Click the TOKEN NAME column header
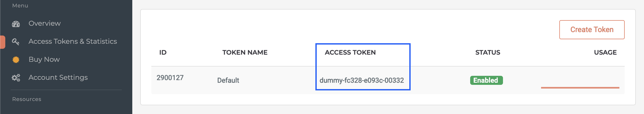The width and height of the screenshot is (644, 114). (x=245, y=52)
